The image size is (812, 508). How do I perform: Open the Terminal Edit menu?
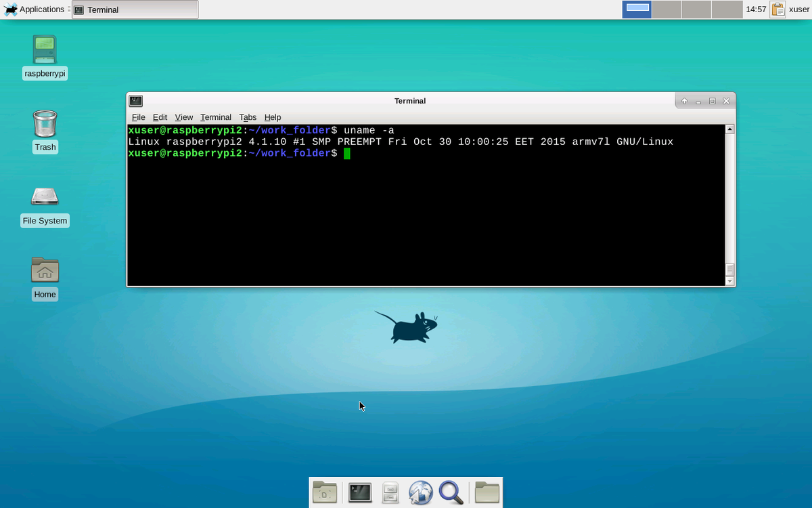click(160, 117)
